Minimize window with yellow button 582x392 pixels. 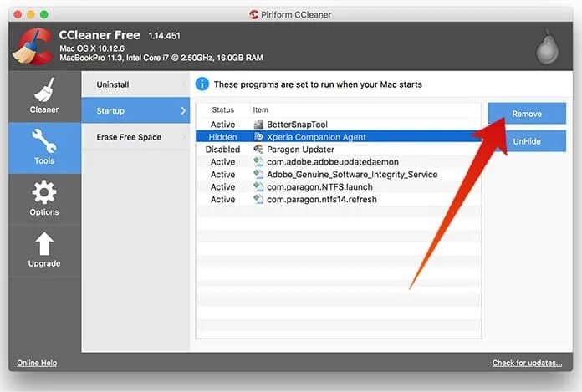[31, 14]
